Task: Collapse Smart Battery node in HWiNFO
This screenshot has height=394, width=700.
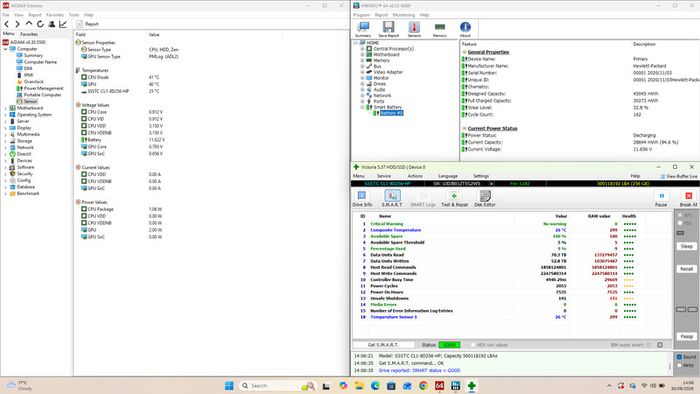Action: pyautogui.click(x=362, y=107)
